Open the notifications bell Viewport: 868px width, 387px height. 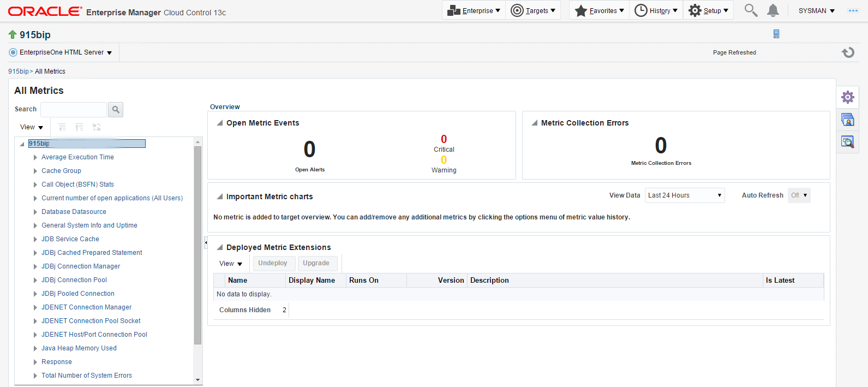point(773,10)
